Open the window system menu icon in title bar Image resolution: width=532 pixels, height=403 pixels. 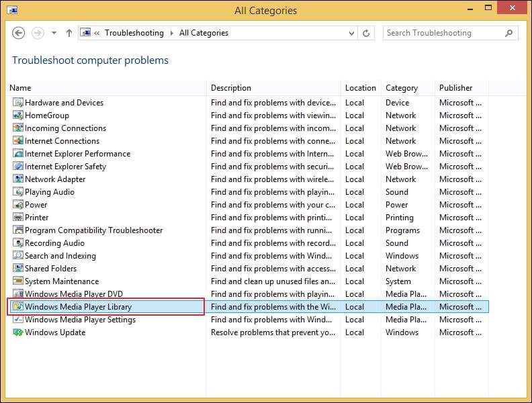[12, 10]
